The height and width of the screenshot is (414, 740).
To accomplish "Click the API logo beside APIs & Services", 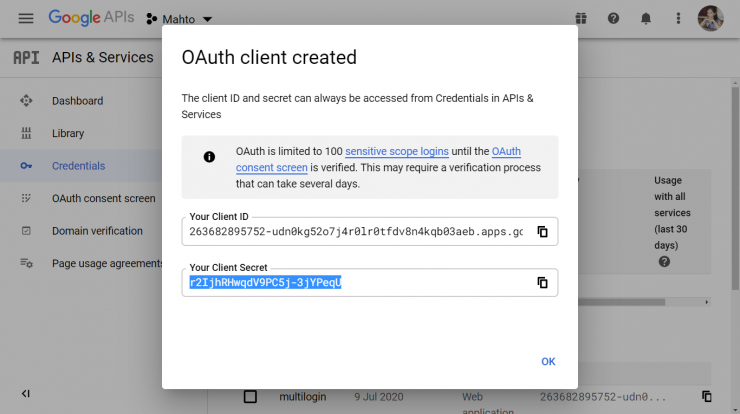I will click(x=26, y=58).
